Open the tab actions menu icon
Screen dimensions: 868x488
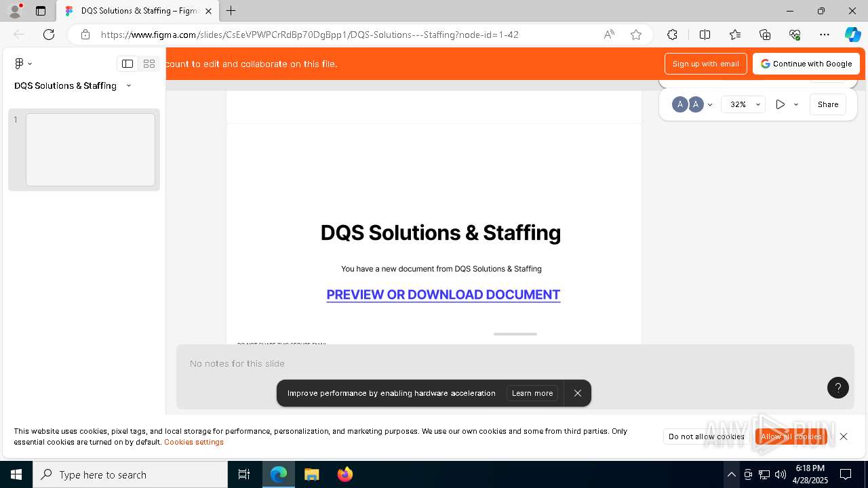coord(41,11)
